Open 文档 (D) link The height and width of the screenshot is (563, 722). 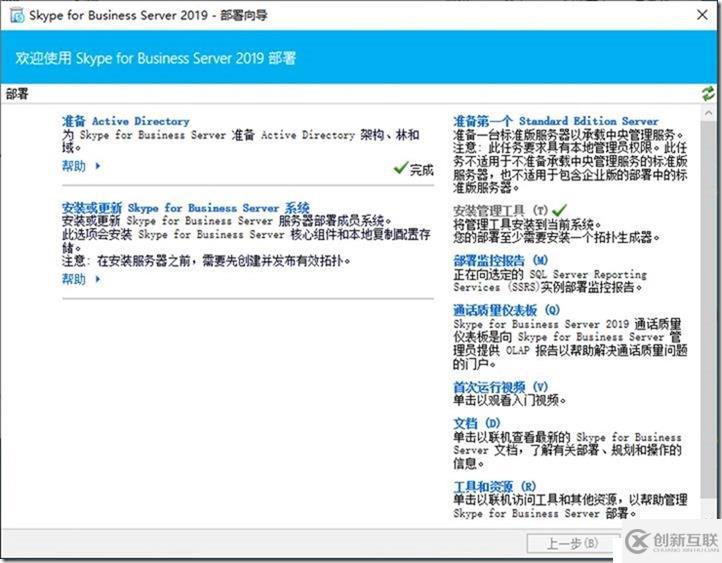[x=477, y=423]
